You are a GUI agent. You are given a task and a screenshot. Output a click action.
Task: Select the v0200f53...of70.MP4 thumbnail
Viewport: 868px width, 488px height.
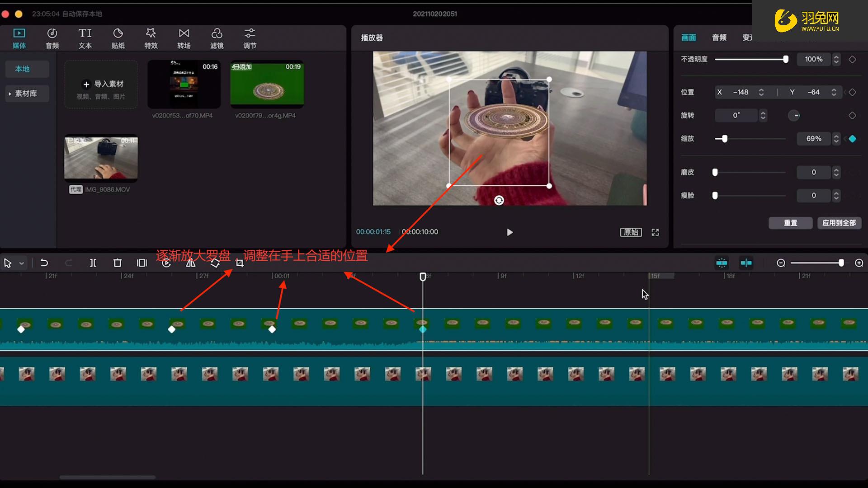click(184, 84)
